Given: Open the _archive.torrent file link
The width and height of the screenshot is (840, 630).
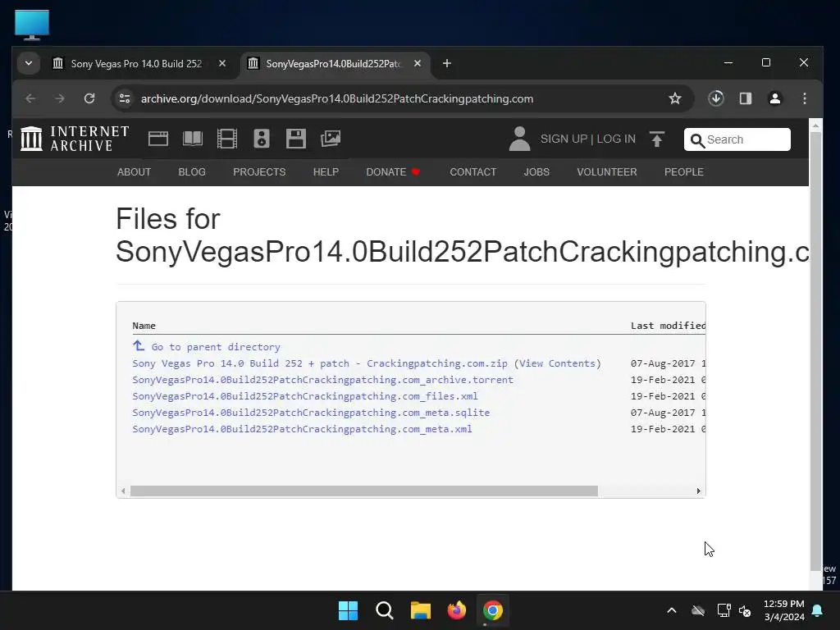Looking at the screenshot, I should 322,380.
